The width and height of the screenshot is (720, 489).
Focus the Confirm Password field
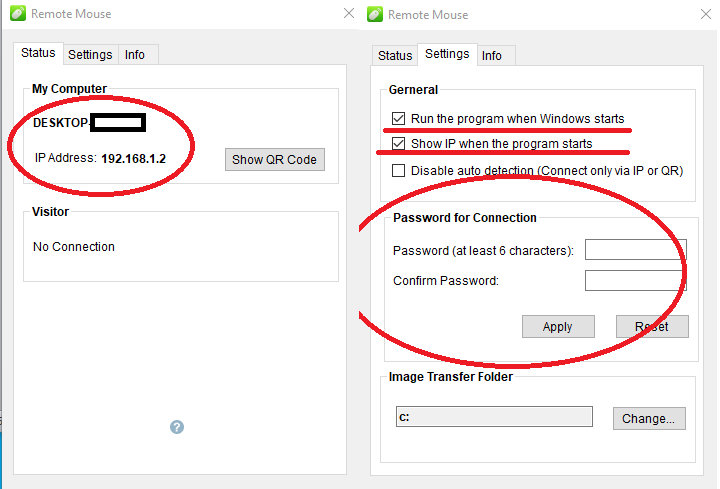[635, 281]
